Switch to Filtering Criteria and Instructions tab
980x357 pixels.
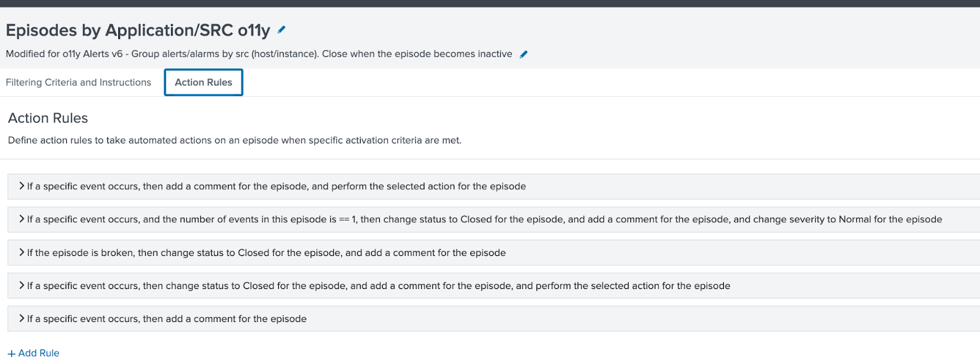click(x=78, y=82)
